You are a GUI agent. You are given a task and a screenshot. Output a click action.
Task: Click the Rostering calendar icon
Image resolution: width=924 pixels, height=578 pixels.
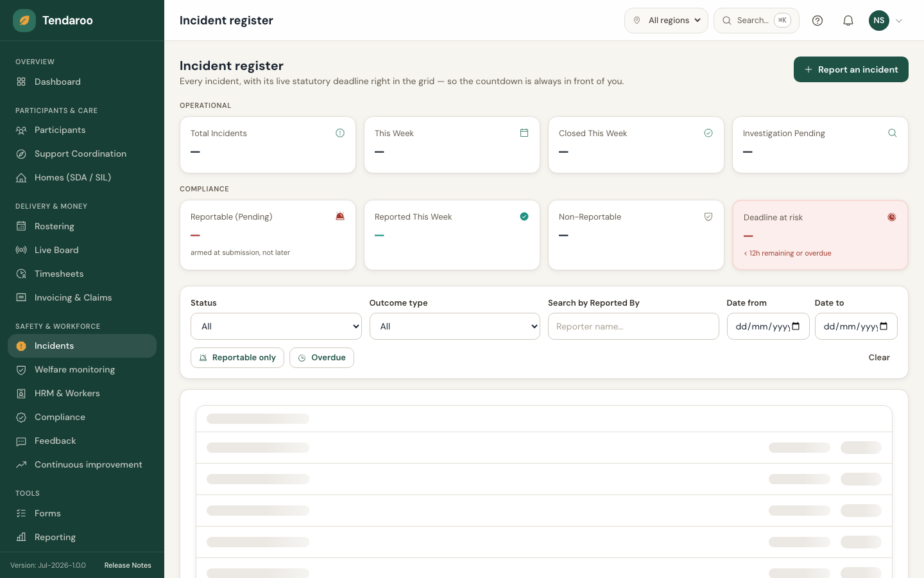coord(21,226)
